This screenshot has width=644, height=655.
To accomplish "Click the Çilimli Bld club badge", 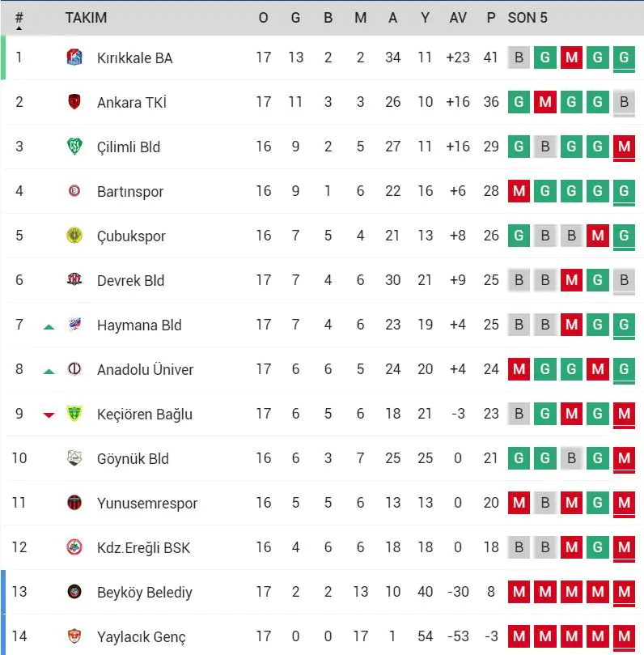I will point(74,147).
